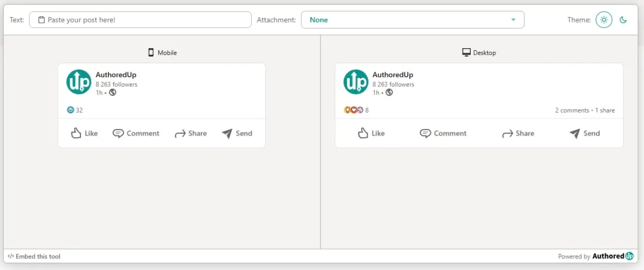
Task: Click the Comment bubble in Desktop preview
Action: (x=425, y=133)
